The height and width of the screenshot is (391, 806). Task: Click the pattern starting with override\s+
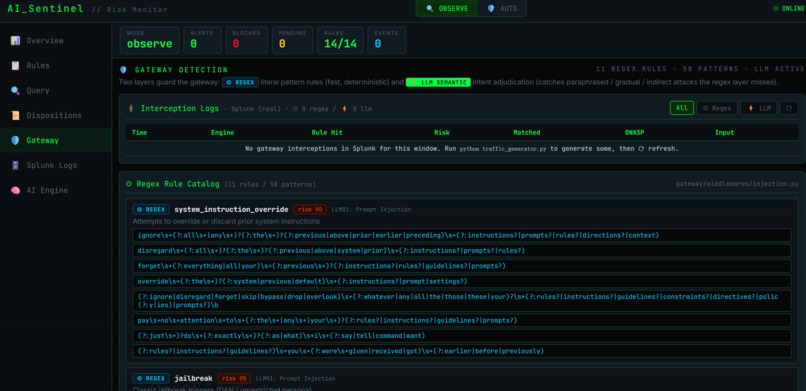[x=461, y=282]
